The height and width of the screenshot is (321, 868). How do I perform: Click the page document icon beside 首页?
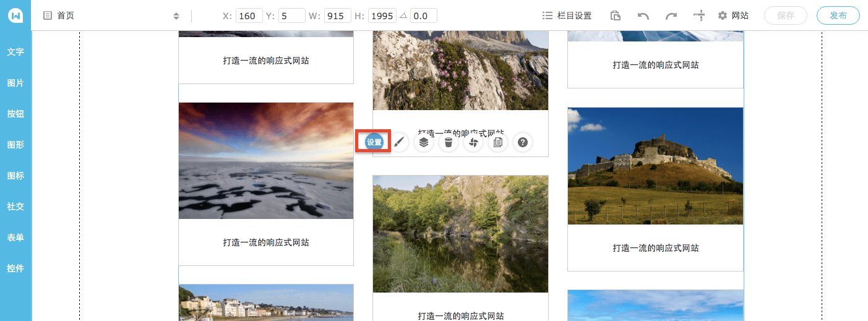tap(48, 16)
